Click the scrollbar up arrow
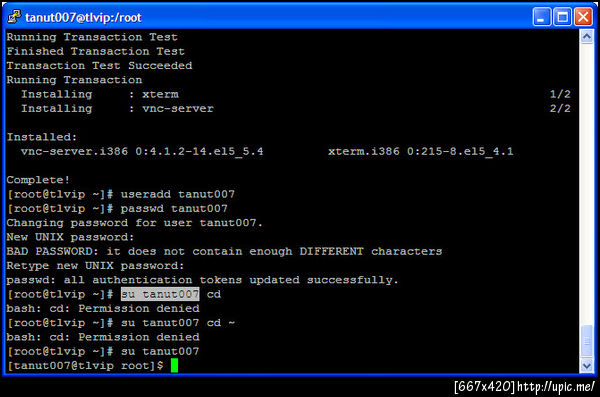 [587, 37]
